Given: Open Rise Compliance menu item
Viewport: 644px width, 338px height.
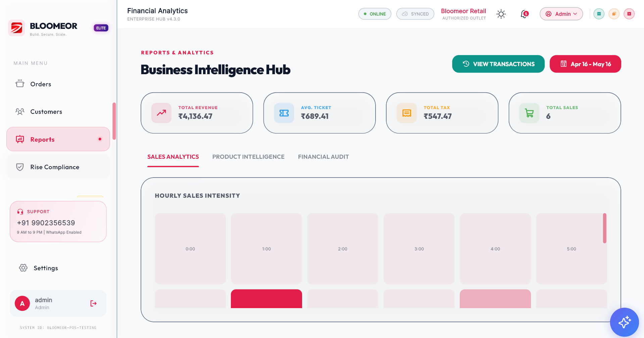Looking at the screenshot, I should 58,167.
